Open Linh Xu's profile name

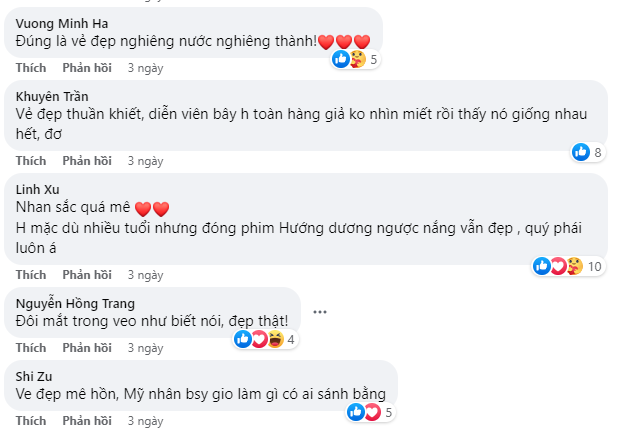point(39,188)
